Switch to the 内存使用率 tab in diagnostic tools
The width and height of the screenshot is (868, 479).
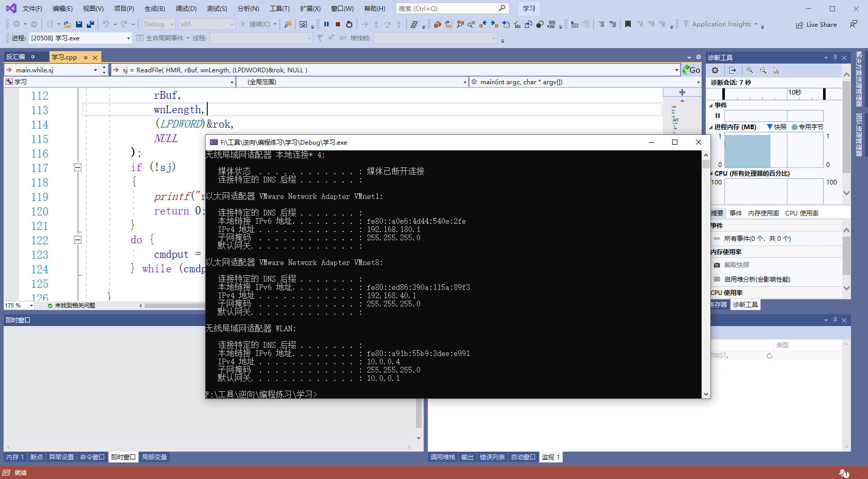click(x=764, y=213)
